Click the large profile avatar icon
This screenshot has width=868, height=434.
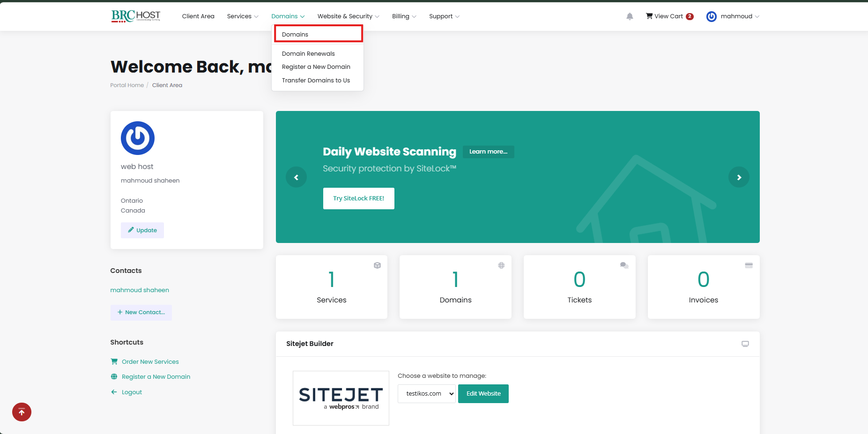(138, 138)
